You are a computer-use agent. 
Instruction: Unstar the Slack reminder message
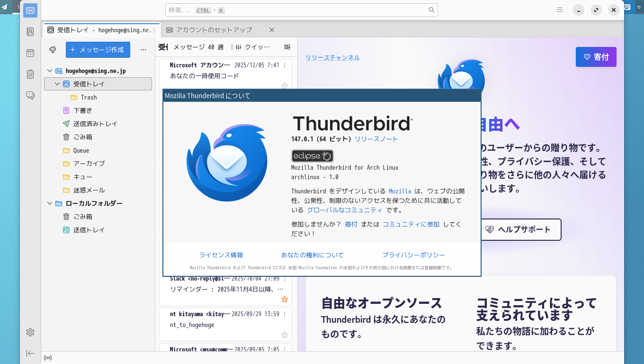tap(285, 299)
